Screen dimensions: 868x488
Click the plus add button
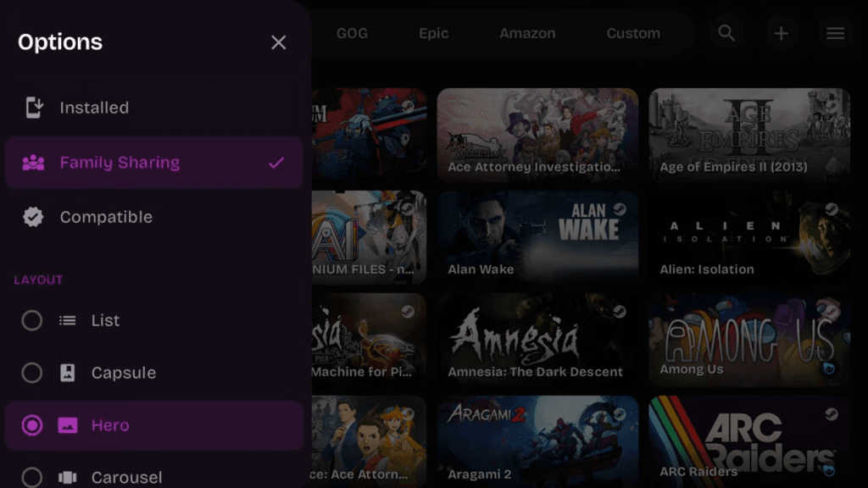click(x=781, y=33)
